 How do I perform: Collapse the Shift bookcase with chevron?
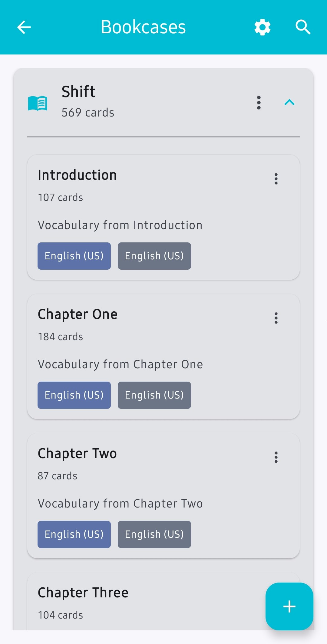(289, 102)
